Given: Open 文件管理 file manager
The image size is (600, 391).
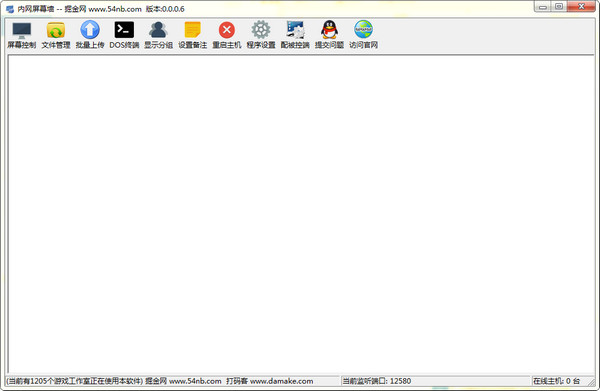Looking at the screenshot, I should coord(56,35).
